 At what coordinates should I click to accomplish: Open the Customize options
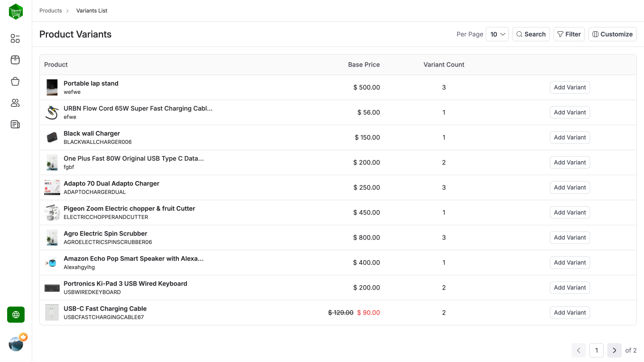point(612,34)
